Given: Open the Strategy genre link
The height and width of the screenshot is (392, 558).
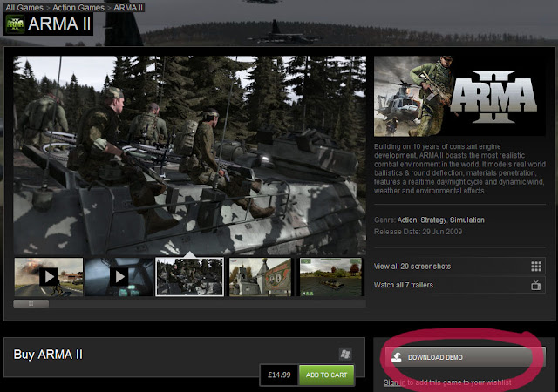Looking at the screenshot, I should [433, 220].
